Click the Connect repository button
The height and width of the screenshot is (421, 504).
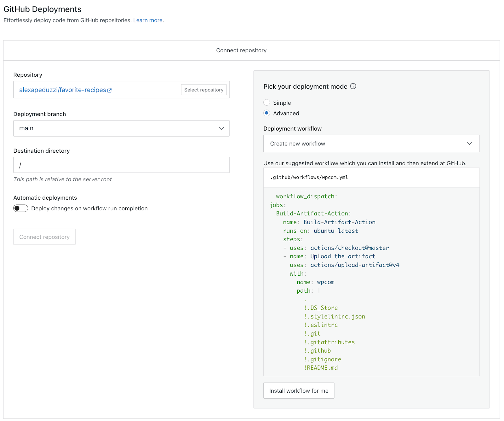tap(44, 237)
